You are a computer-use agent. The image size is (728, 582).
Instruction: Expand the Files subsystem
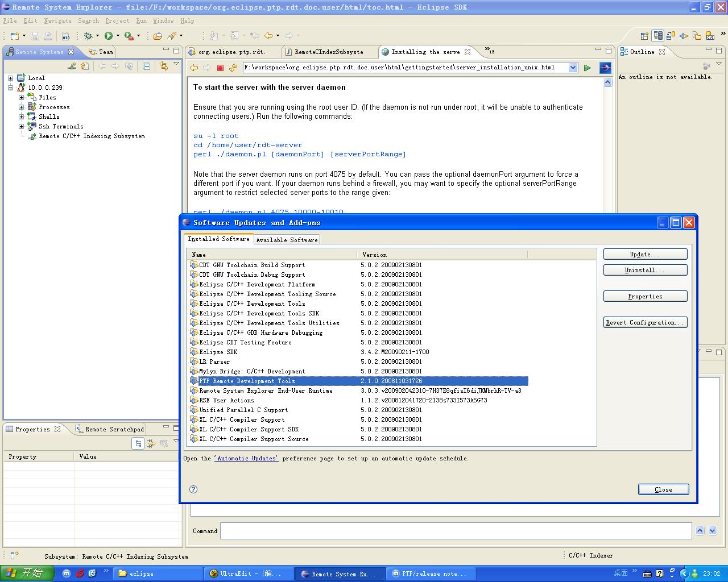click(x=21, y=97)
